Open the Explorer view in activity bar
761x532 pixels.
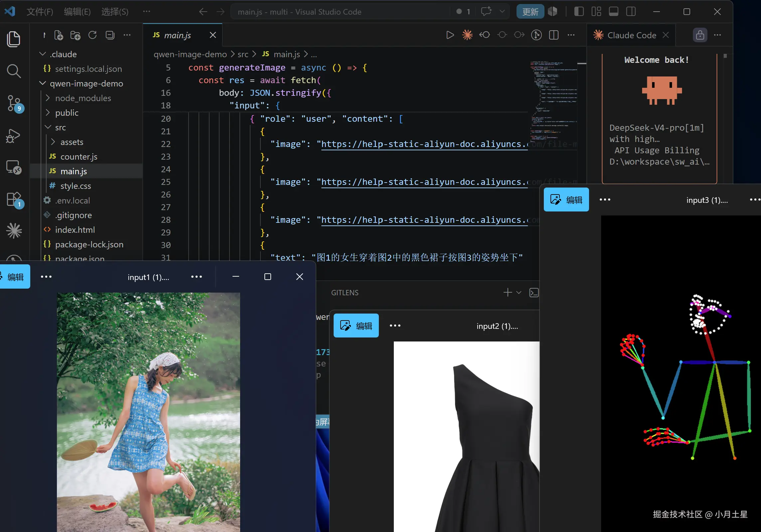tap(14, 39)
